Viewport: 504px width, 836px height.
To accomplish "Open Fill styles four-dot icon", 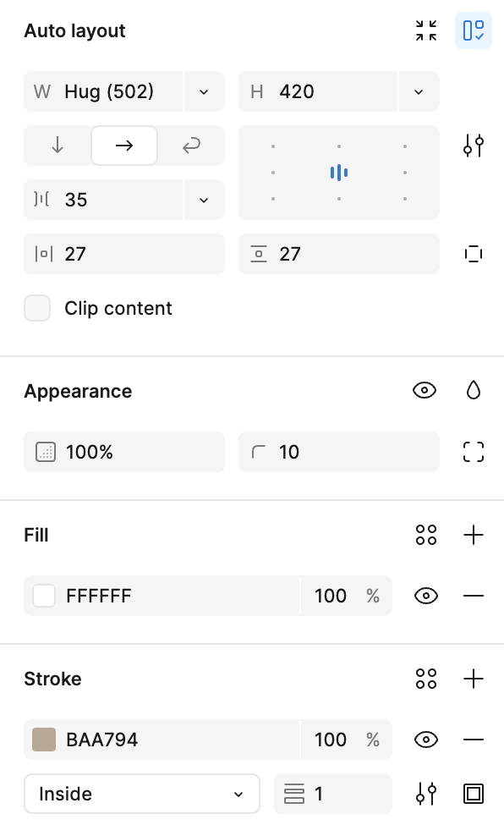I will [x=426, y=535].
